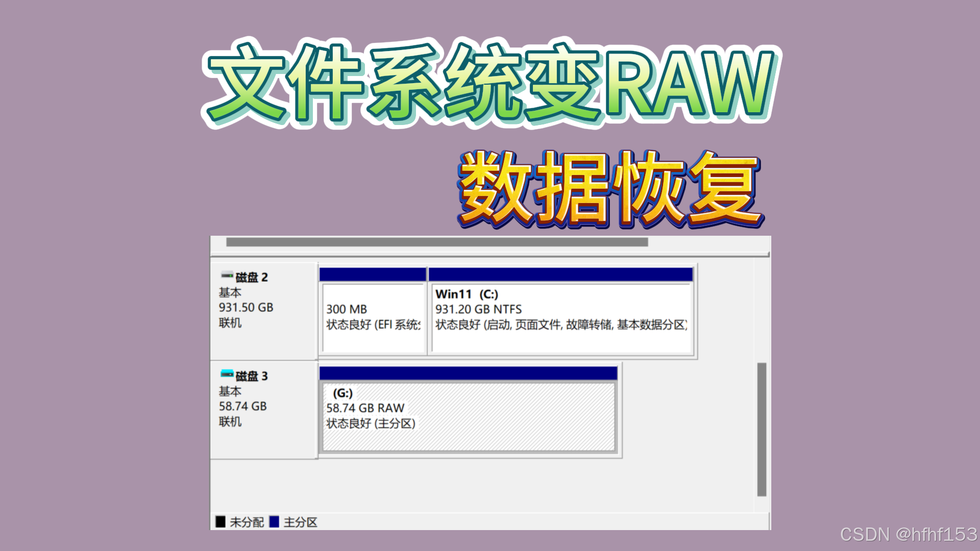
Task: Click the Disk 3 (磁盘 3) removable drive icon
Action: [227, 374]
